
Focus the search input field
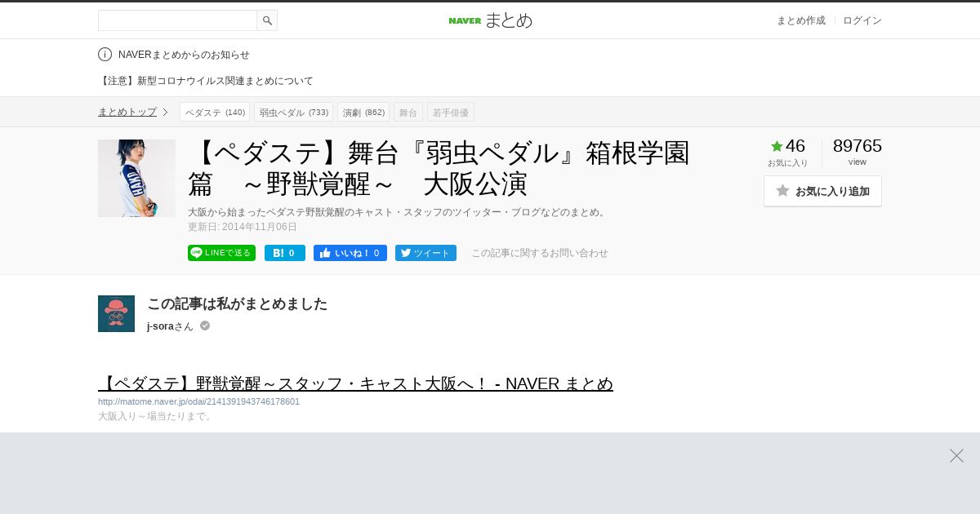(x=177, y=20)
